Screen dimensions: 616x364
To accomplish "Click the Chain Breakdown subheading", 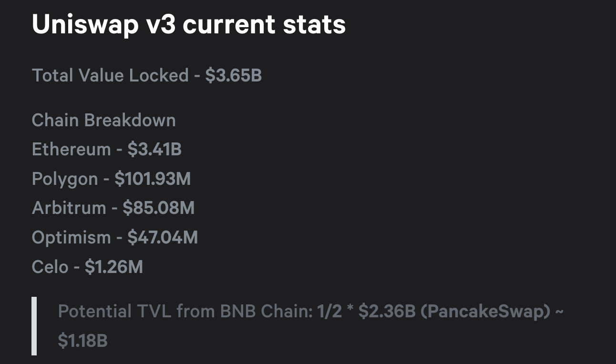I will pyautogui.click(x=104, y=120).
